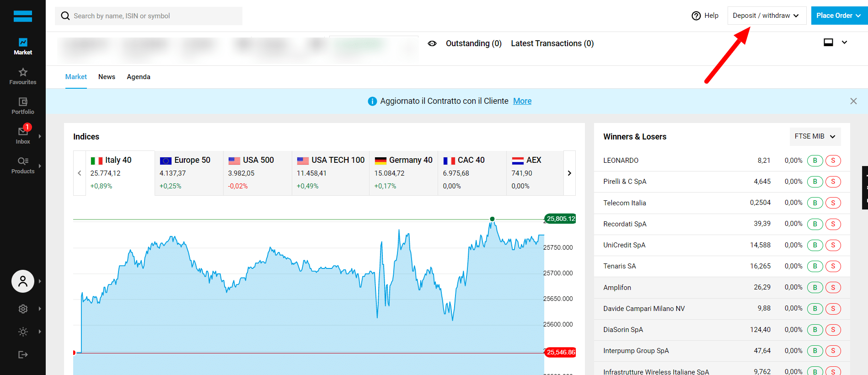Close the contract update banner
This screenshot has height=375, width=868.
pyautogui.click(x=853, y=101)
